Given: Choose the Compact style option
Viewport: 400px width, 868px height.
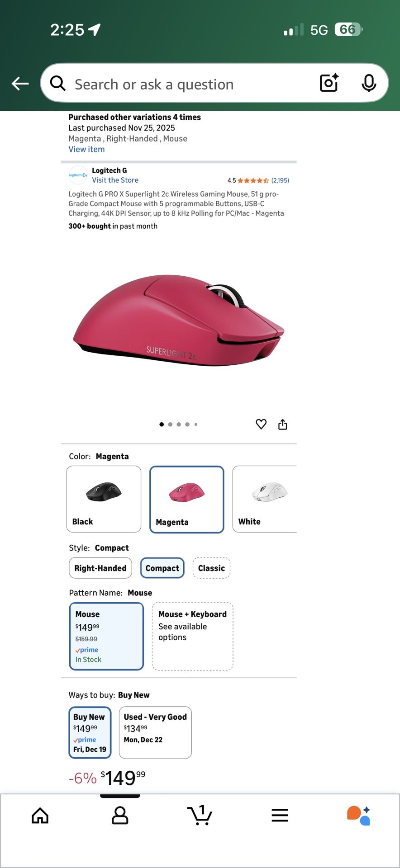Looking at the screenshot, I should pos(162,568).
